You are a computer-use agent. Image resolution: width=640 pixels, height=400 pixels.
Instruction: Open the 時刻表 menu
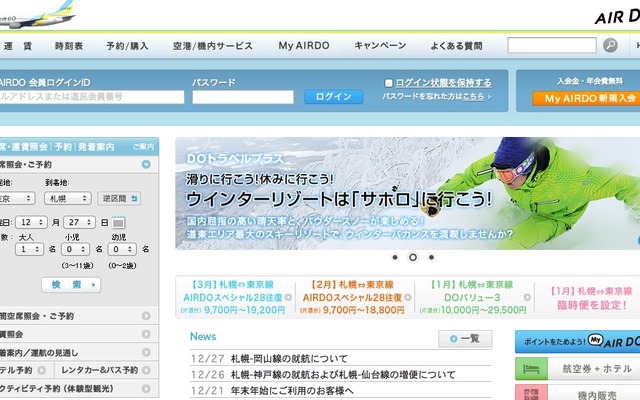(69, 46)
